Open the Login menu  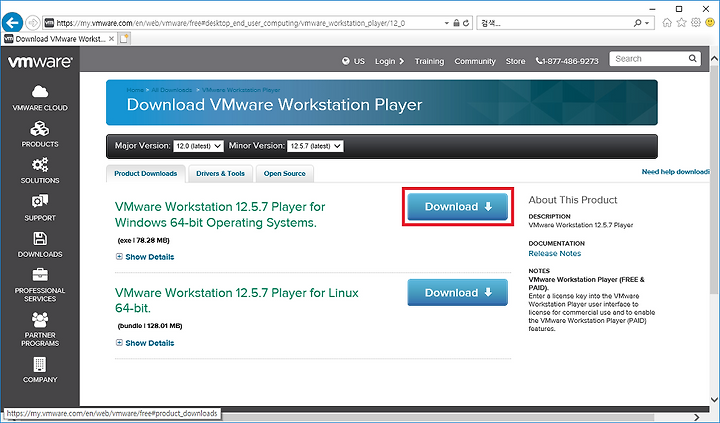(389, 61)
